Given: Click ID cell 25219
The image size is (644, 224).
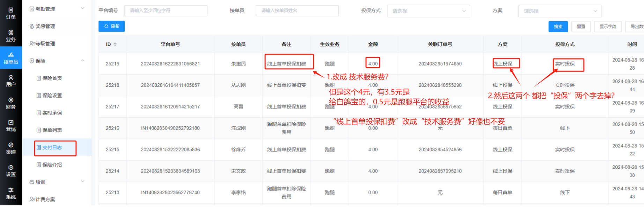Looking at the screenshot, I should click(x=112, y=64).
